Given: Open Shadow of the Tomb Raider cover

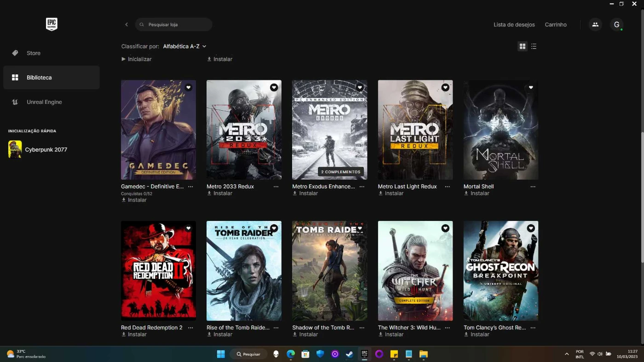Looking at the screenshot, I should point(329,271).
